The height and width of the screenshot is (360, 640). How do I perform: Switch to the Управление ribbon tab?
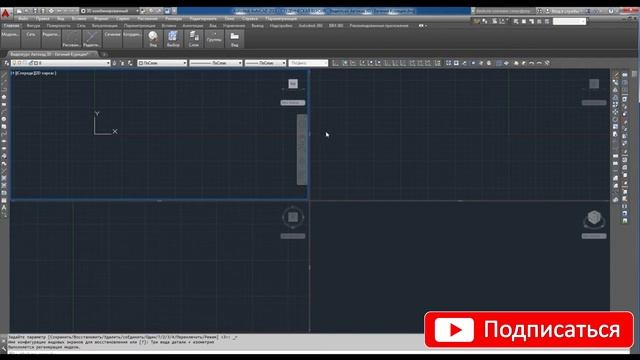(x=234, y=26)
